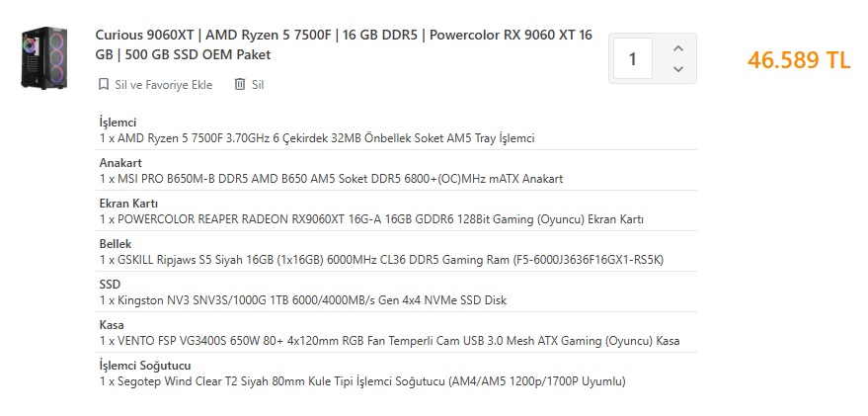Image resolution: width=868 pixels, height=416 pixels.
Task: Click the İşlemci Soğutucu heading
Action: point(145,366)
